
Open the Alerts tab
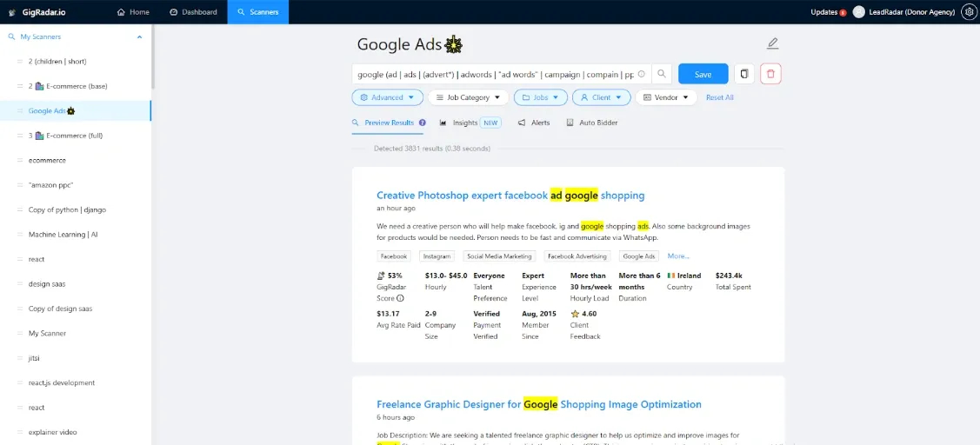(534, 123)
